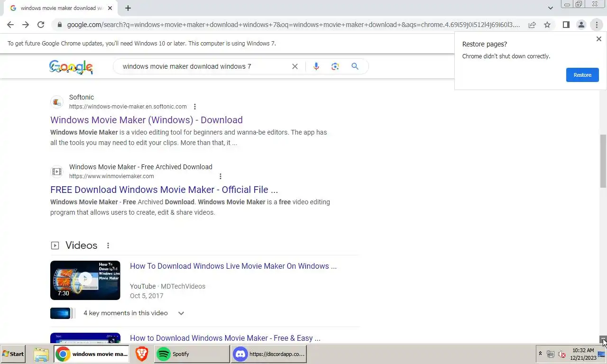
Task: Open a new tab
Action: pos(128,8)
